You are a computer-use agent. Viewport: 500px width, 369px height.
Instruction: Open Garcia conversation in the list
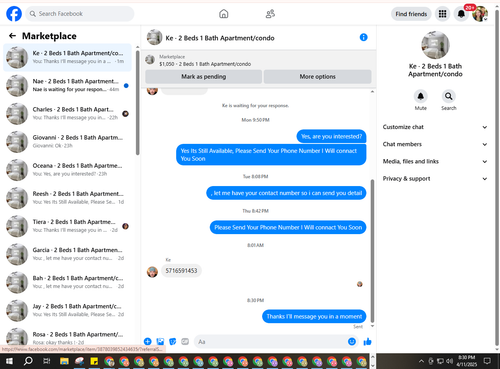click(68, 254)
